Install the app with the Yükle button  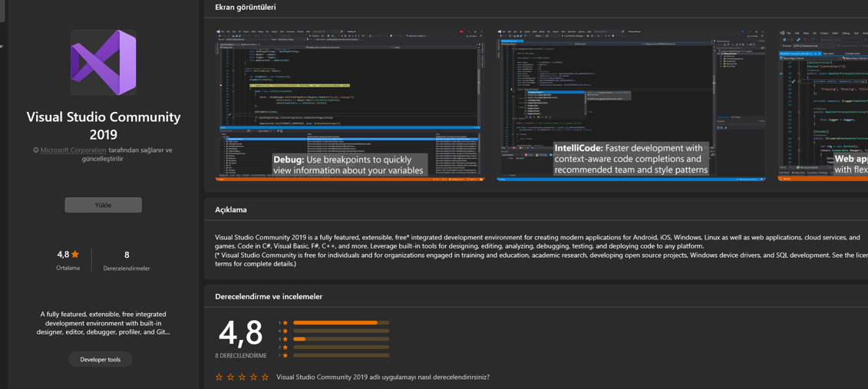pyautogui.click(x=104, y=205)
